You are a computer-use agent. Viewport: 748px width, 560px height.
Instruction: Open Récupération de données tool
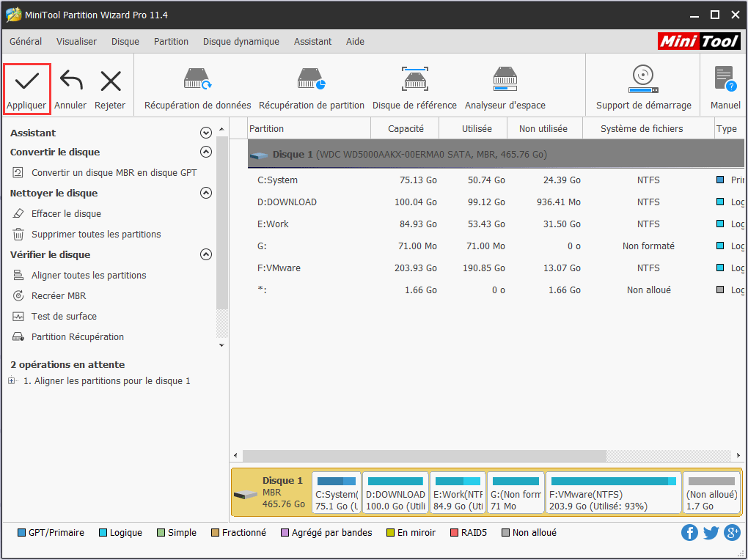(x=197, y=79)
